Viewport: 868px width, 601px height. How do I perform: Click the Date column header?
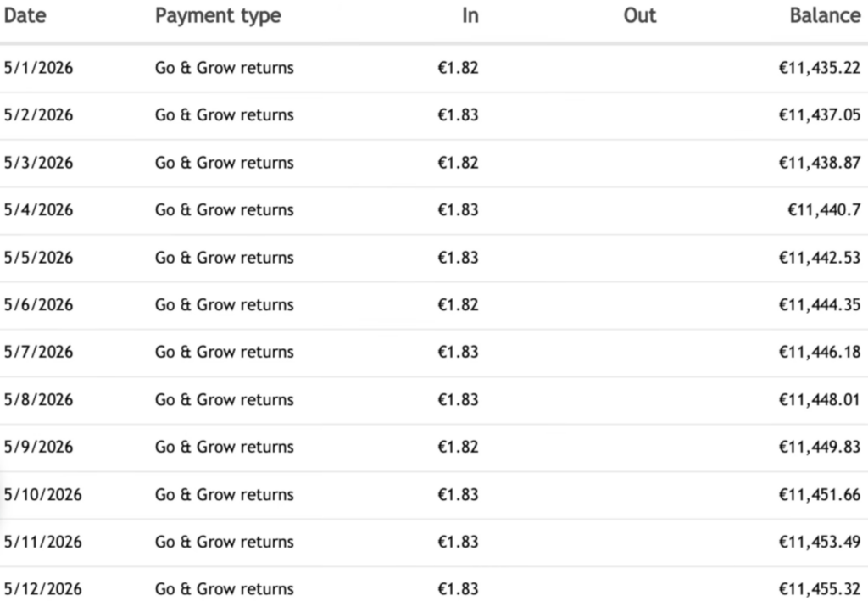(x=25, y=15)
